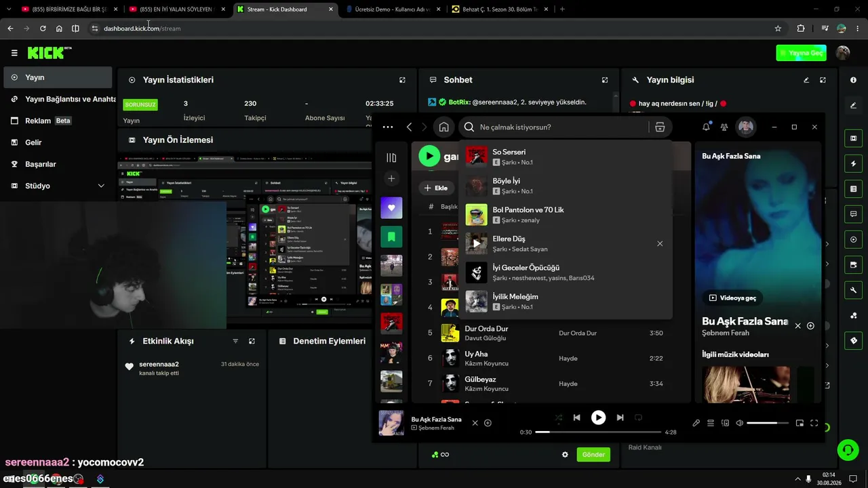Open lyrics microphone in Spotify player
The image size is (868, 488).
pyautogui.click(x=696, y=423)
